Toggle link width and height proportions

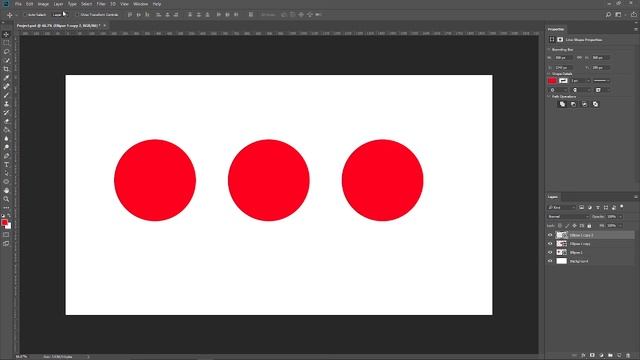click(579, 58)
